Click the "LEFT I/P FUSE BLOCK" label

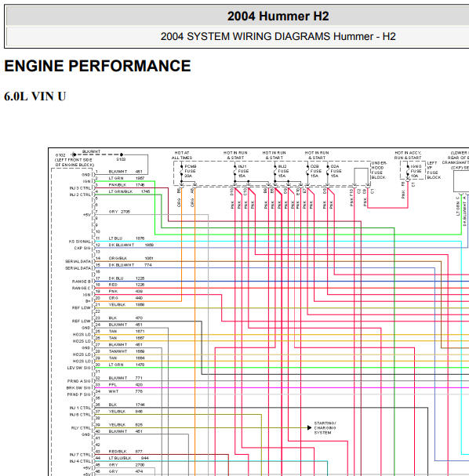433,170
